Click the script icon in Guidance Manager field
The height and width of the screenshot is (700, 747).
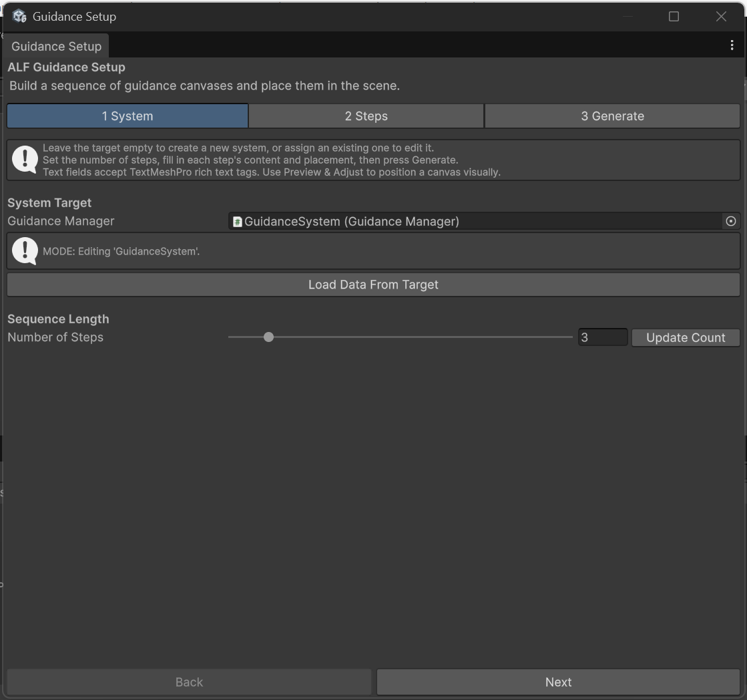(x=237, y=222)
